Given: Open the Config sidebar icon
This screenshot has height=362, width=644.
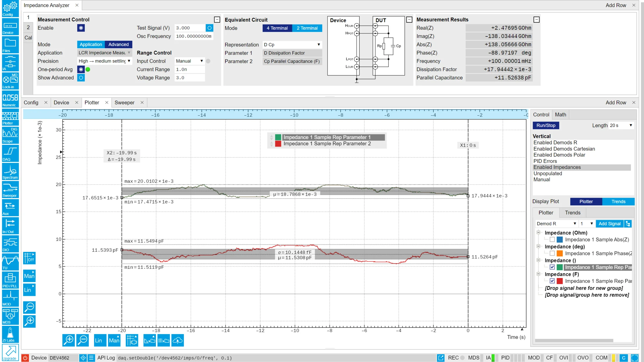Looking at the screenshot, I should (10, 8).
